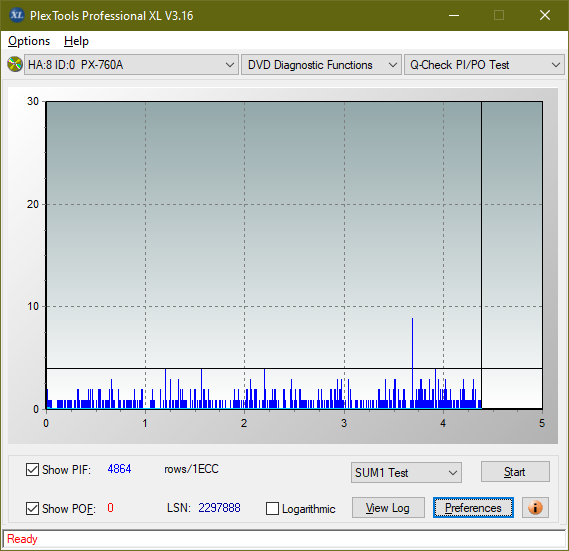Click the Start button
The image size is (569, 551).
[515, 472]
